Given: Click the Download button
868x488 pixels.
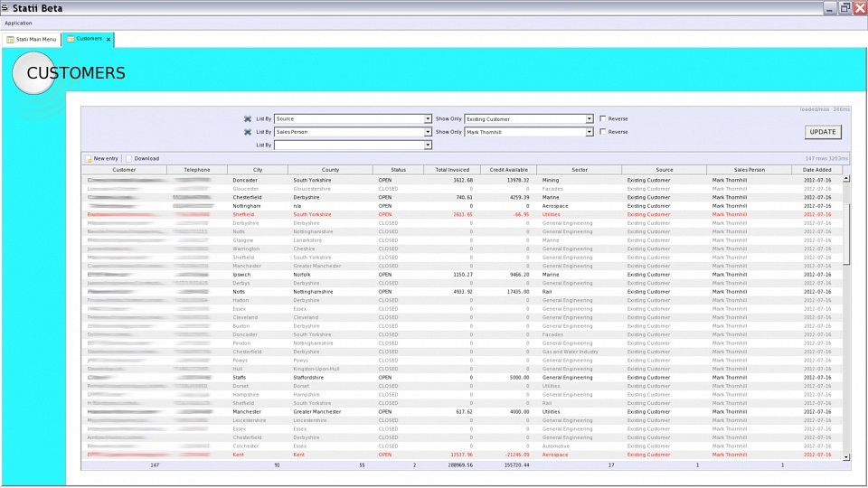Looking at the screenshot, I should point(142,159).
